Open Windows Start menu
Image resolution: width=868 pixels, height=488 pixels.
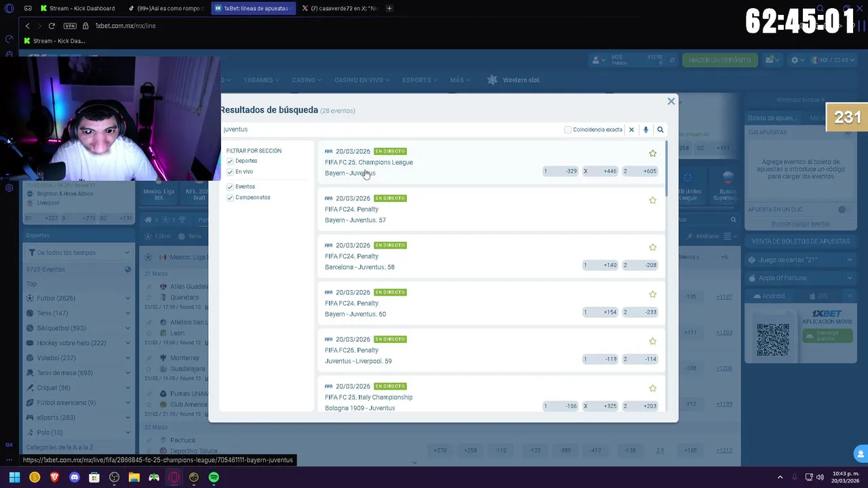tap(14, 477)
